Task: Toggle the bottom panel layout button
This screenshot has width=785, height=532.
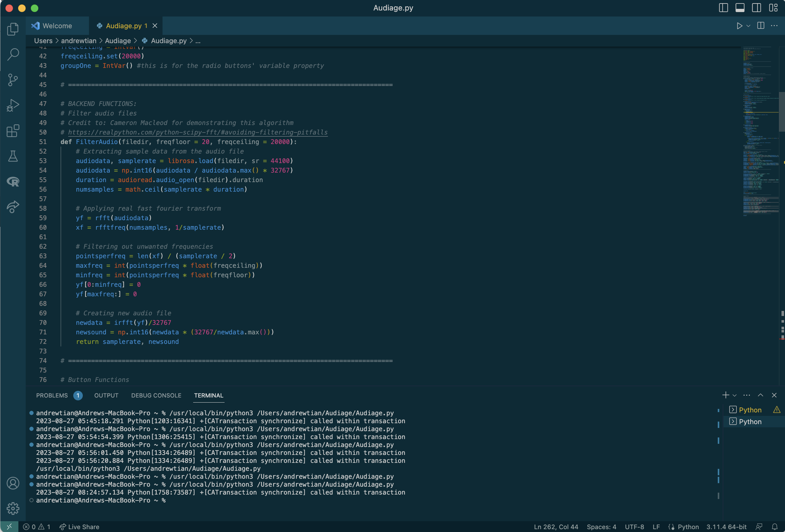Action: point(740,8)
